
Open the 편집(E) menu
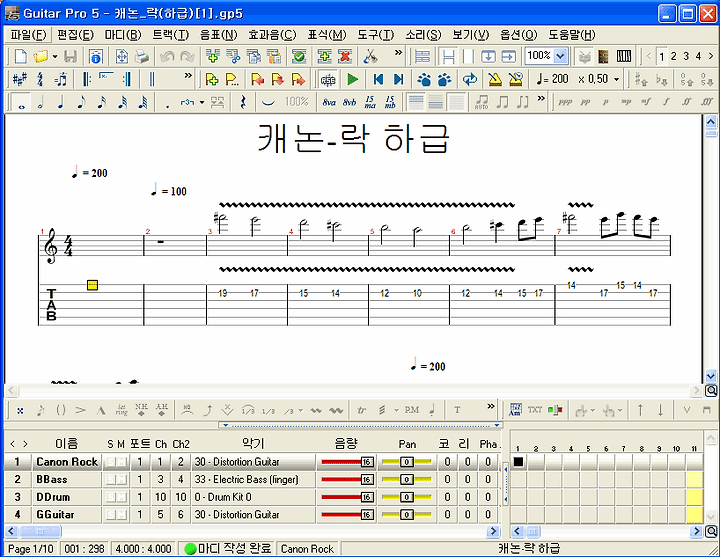[75, 35]
